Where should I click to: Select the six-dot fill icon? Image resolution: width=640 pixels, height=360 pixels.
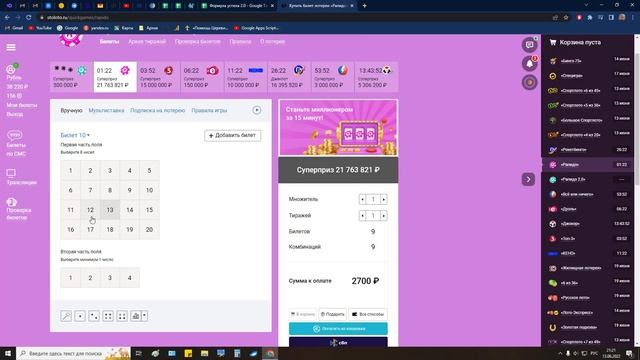(x=122, y=316)
